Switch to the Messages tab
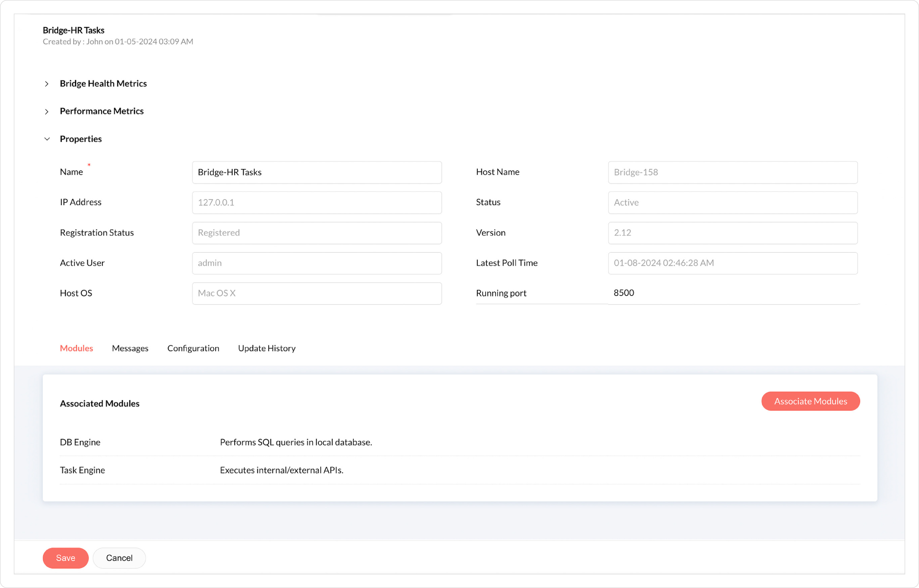This screenshot has width=919, height=588. [130, 348]
